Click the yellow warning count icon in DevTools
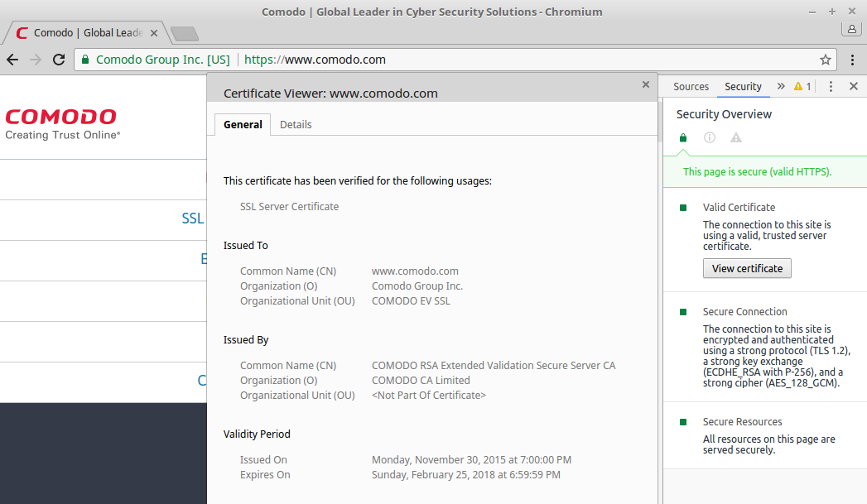This screenshot has height=504, width=867. point(802,86)
